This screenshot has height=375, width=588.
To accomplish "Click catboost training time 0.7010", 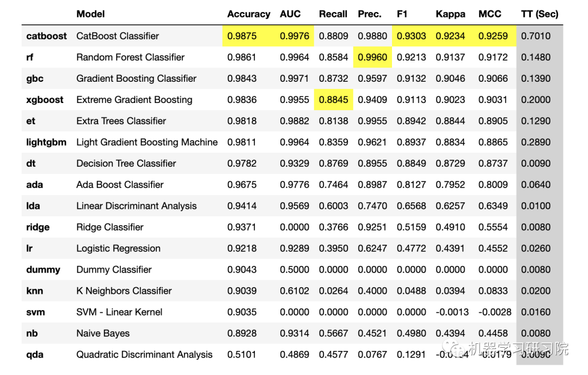I will [536, 36].
